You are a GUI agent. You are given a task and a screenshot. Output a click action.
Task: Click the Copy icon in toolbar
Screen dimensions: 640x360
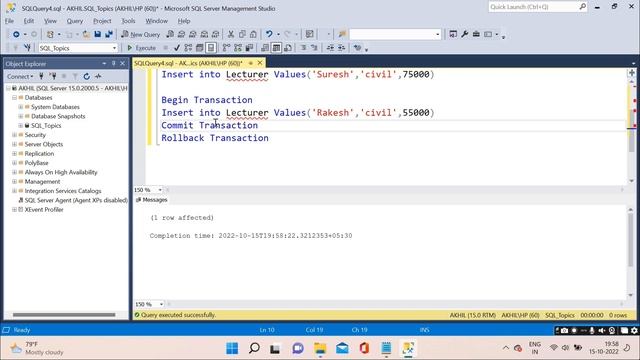point(242,34)
